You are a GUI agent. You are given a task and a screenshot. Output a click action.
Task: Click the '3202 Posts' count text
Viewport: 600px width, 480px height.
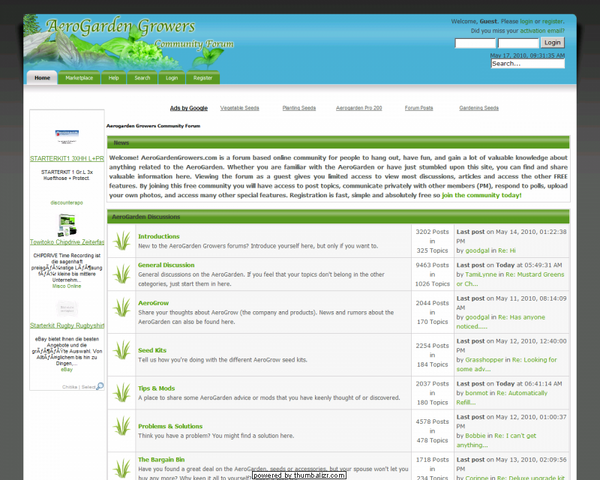pos(432,232)
